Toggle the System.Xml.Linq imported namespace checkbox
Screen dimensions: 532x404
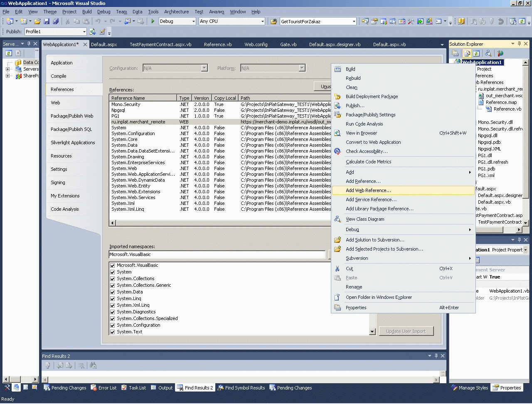coord(112,305)
